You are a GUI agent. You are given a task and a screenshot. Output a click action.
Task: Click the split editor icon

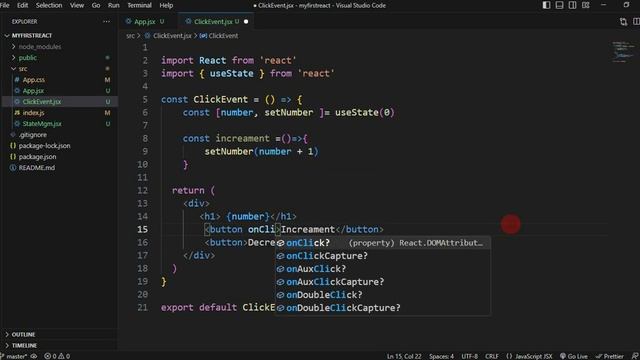636,22
